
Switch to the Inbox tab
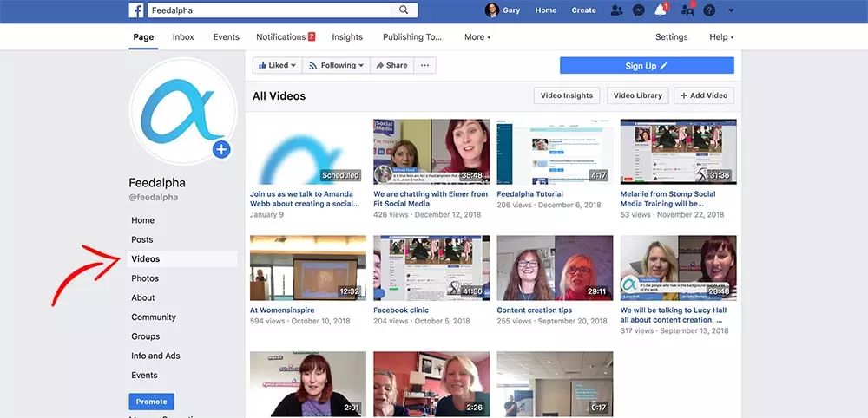pos(183,37)
